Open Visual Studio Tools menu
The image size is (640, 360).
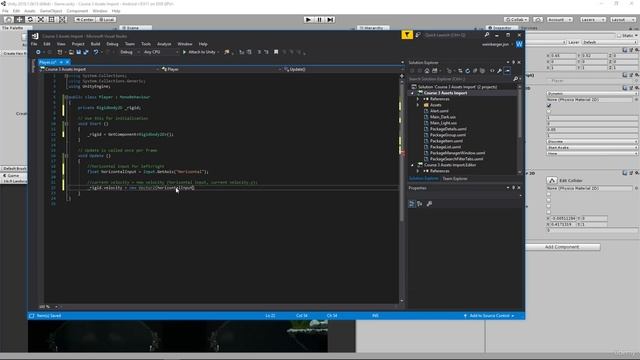pyautogui.click(x=146, y=44)
